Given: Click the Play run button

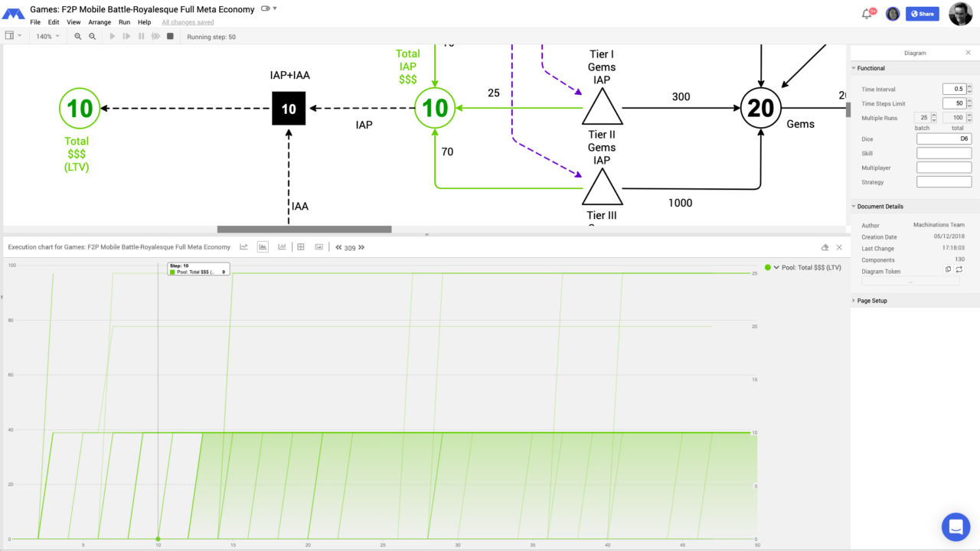Looking at the screenshot, I should [113, 36].
